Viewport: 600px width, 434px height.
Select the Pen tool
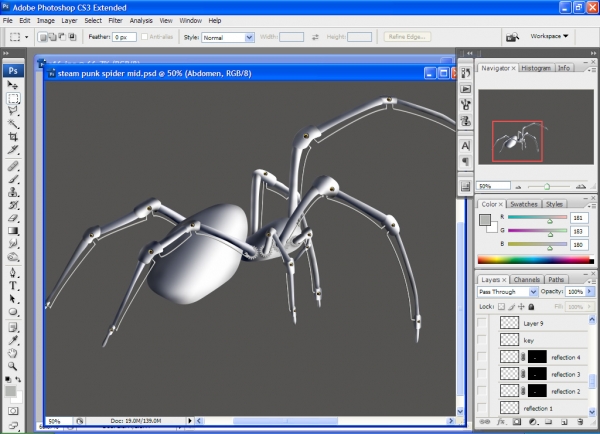coord(13,273)
